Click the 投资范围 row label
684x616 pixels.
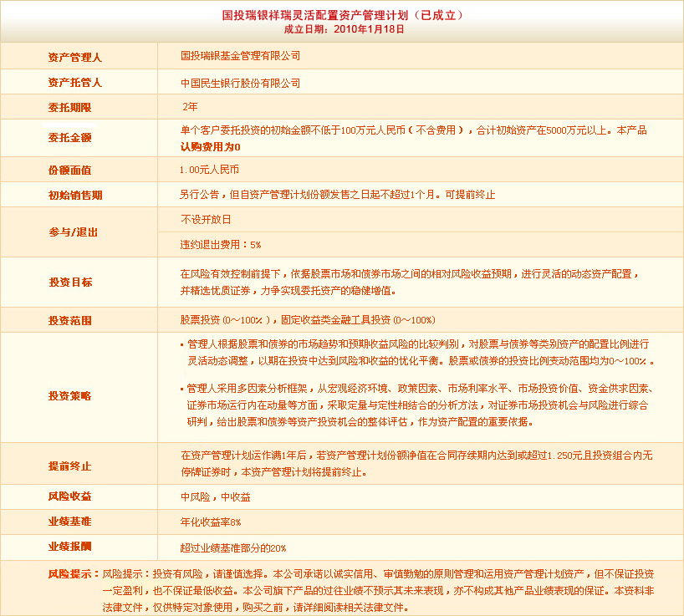coord(69,320)
